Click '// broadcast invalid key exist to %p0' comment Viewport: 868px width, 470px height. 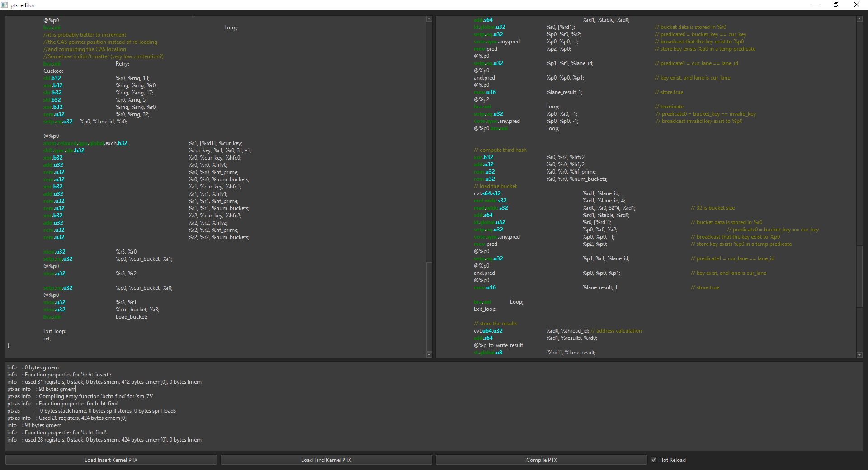[x=699, y=121]
